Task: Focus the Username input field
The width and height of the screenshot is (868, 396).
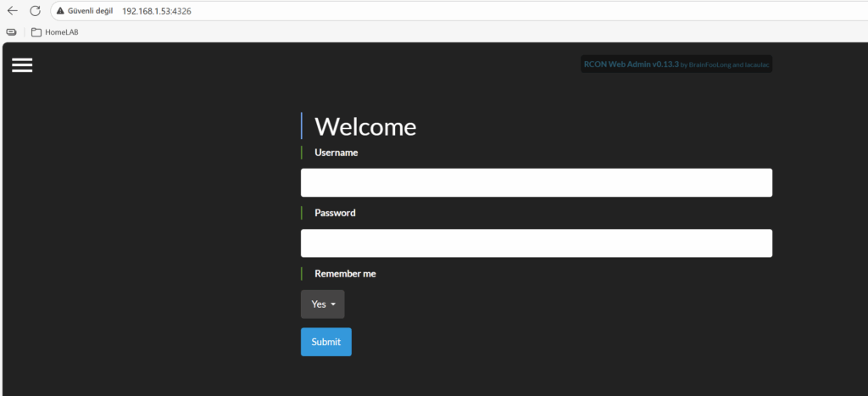Action: [536, 182]
